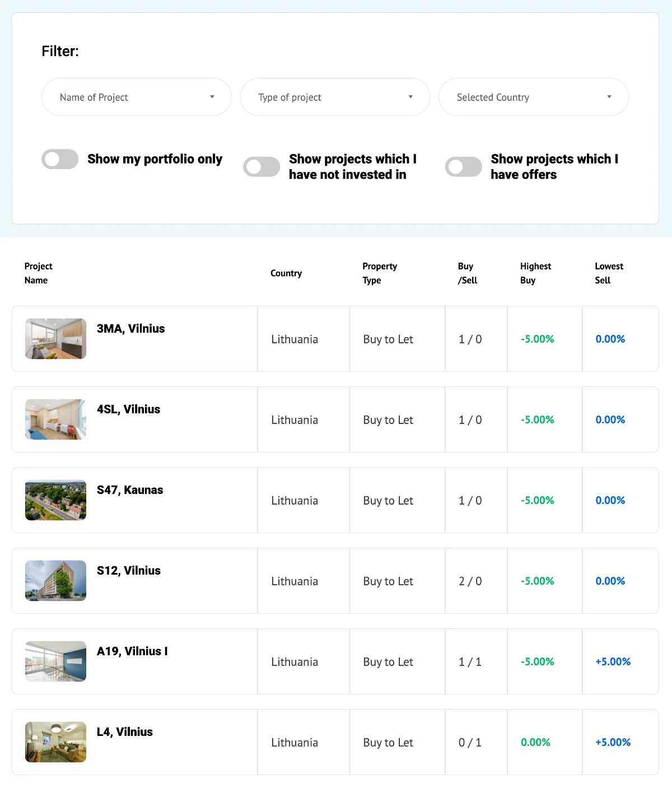Click Lithuania in the S47, Kaunas row

point(295,501)
